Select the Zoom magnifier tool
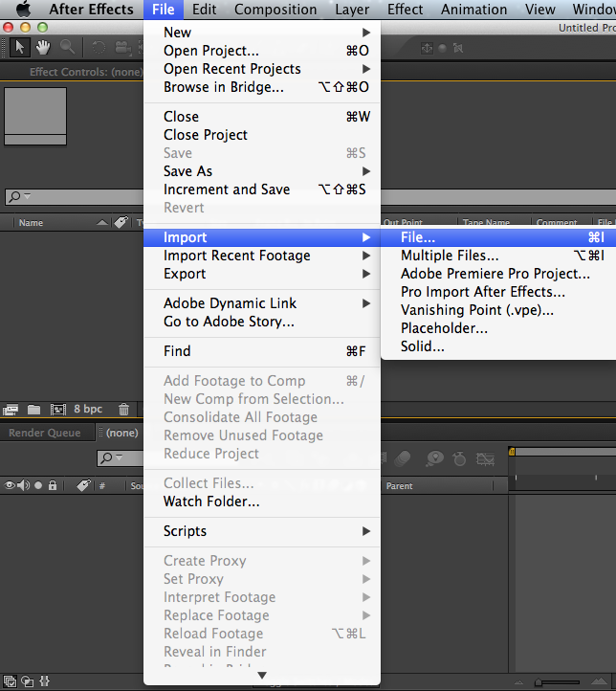The height and width of the screenshot is (691, 616). [x=67, y=47]
